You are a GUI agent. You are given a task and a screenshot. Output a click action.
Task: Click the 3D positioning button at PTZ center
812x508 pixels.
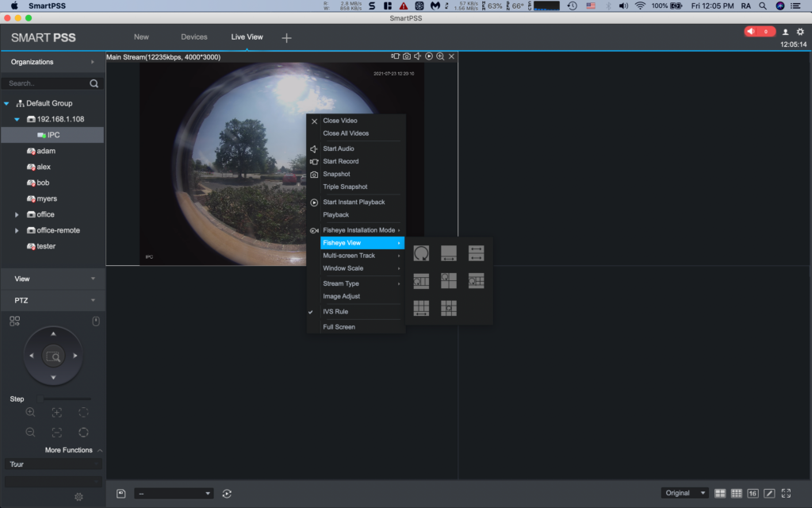tap(53, 356)
